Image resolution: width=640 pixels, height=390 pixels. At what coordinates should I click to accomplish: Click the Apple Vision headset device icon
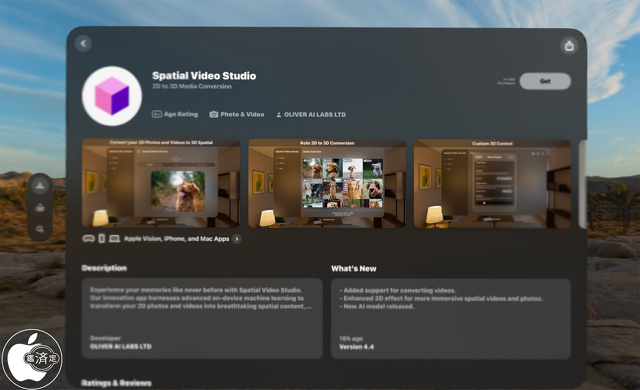click(89, 239)
